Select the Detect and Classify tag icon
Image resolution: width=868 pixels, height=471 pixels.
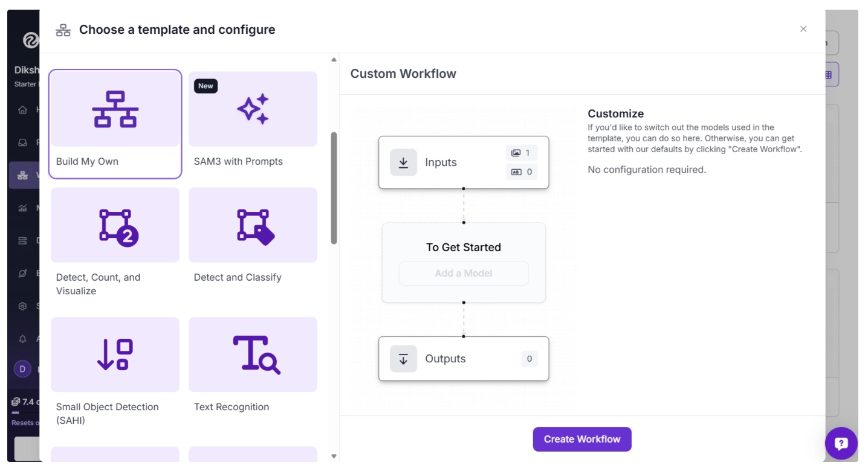[255, 226]
